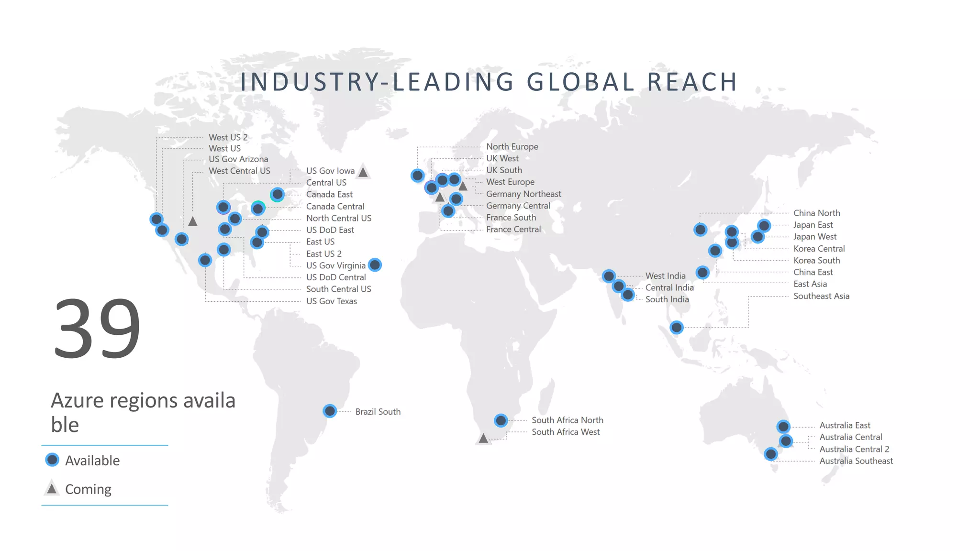Click the West US 2 marker dot
Viewport: 980px width, 551px height.
pos(156,219)
